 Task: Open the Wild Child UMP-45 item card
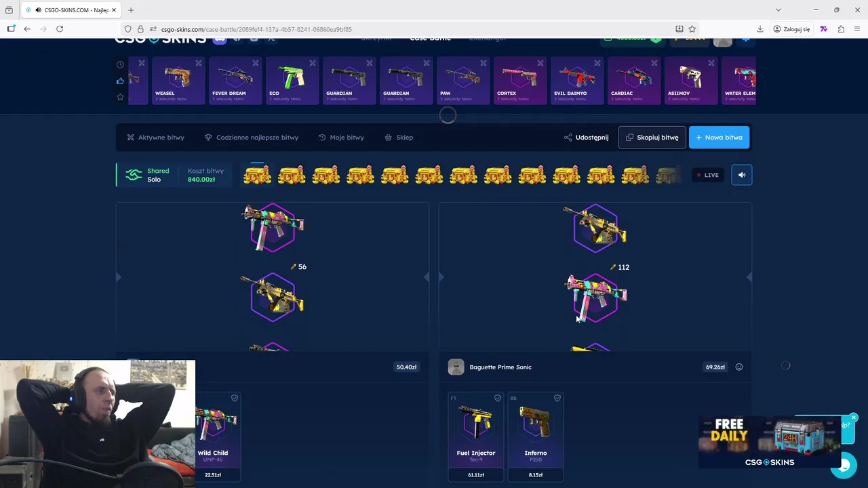coord(218,436)
